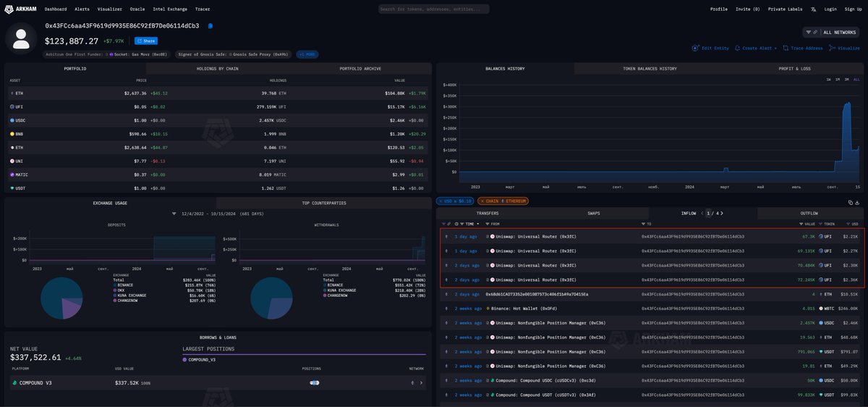Switch to the Holdings by Chain tab

[218, 68]
